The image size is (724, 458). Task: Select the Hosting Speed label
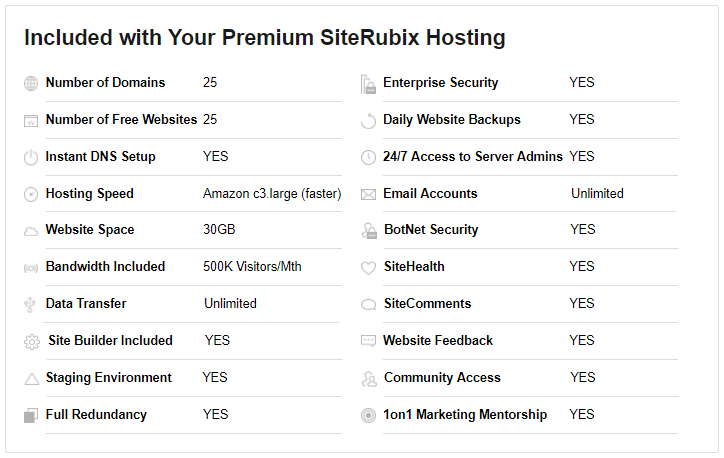[x=90, y=193]
